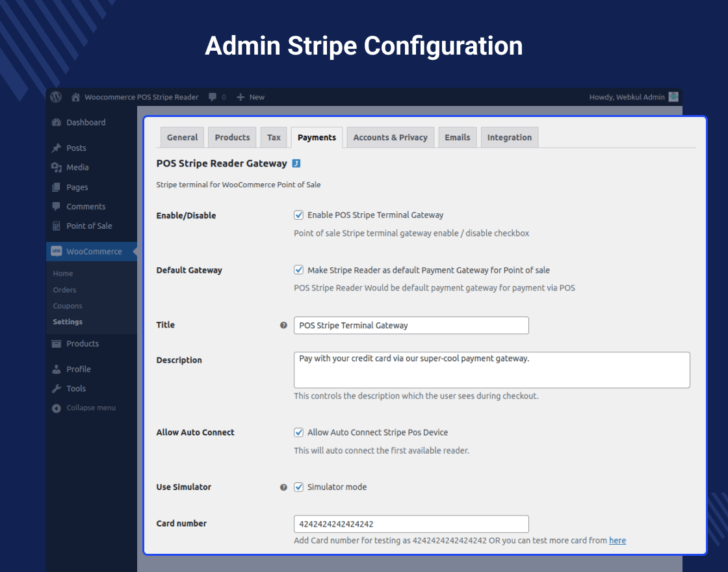Disable the Enable POS Stripe Terminal Gateway checkbox
Screen dimensions: 728x572
coord(298,214)
